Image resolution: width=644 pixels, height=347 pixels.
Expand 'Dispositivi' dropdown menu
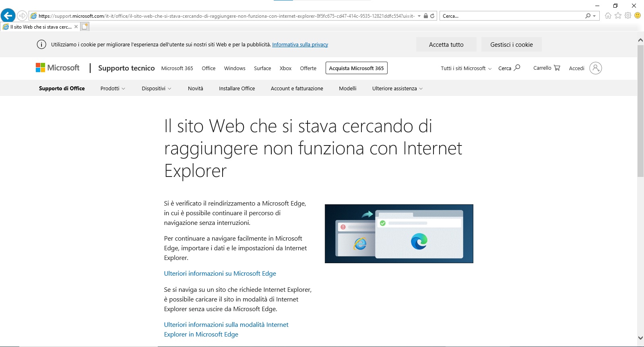pyautogui.click(x=157, y=88)
